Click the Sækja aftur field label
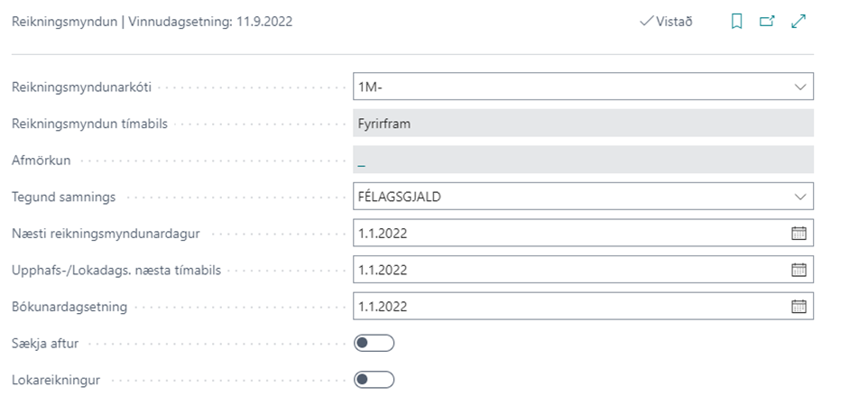Screen dimensions: 868x396 [47, 343]
